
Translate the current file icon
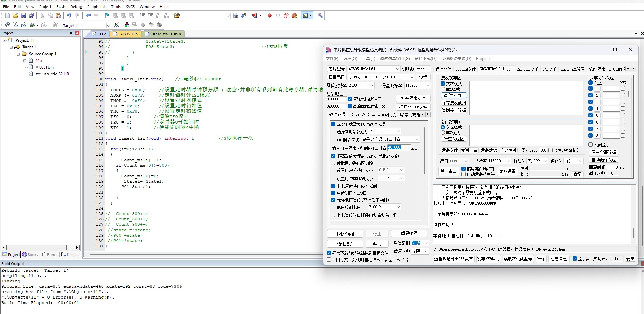pos(7,25)
